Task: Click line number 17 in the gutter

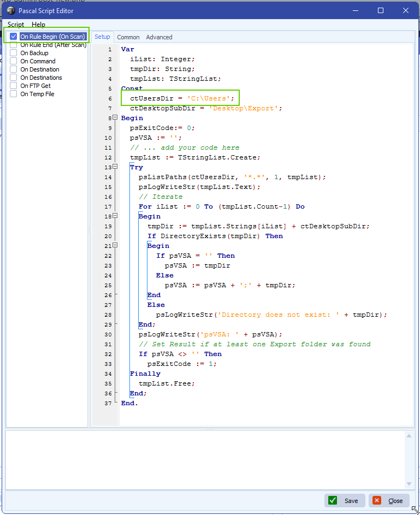Action: 108,207
